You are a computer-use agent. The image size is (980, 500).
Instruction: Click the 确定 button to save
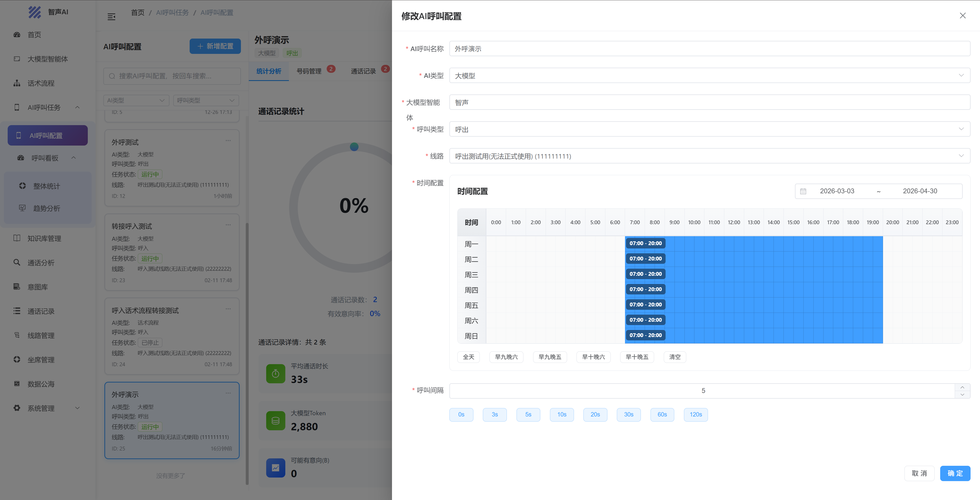[x=955, y=473]
